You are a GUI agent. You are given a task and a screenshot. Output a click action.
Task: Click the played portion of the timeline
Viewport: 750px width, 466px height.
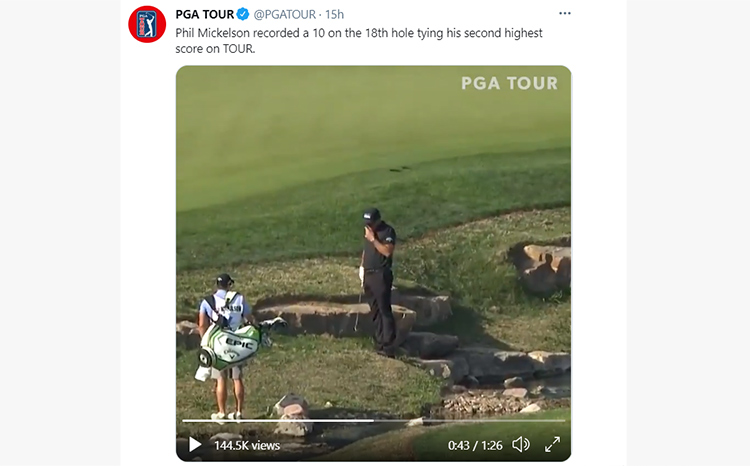pyautogui.click(x=277, y=421)
